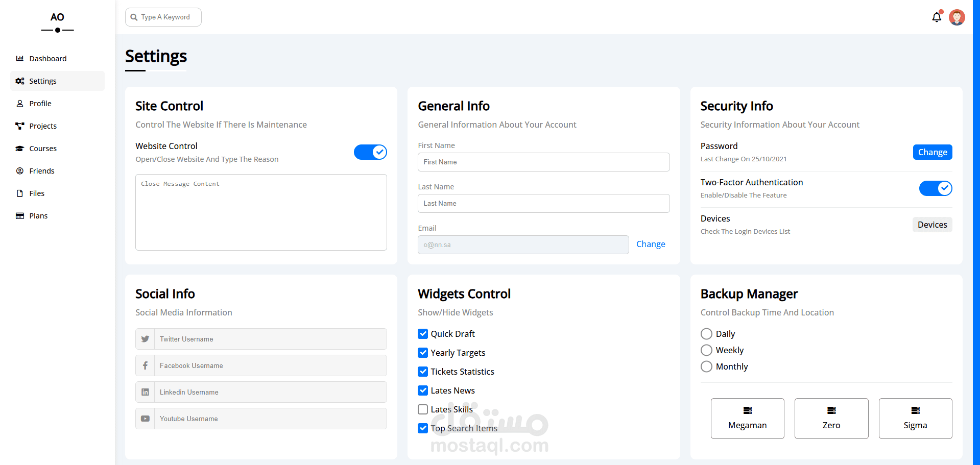Click the Twitter icon in Social Info

coord(145,339)
